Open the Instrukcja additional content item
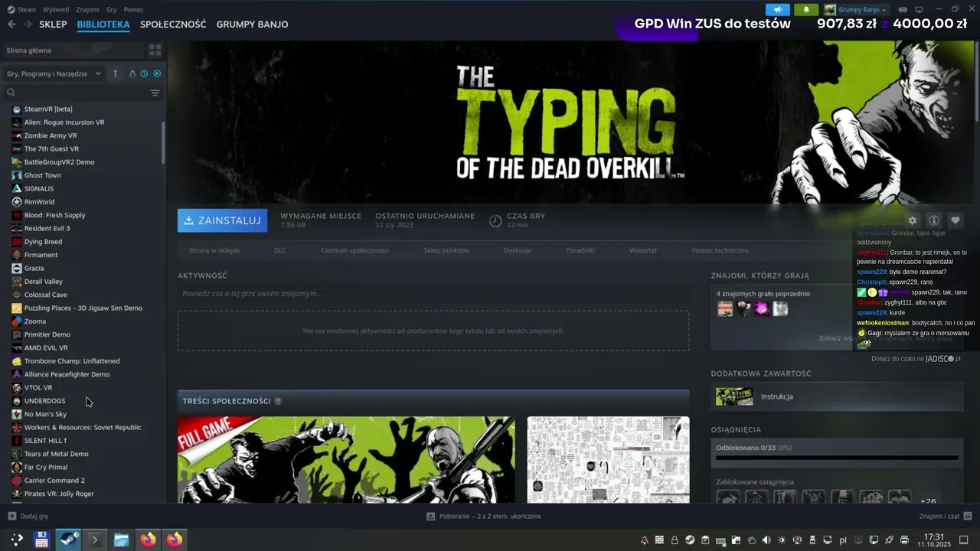Viewport: 980px width, 551px height. [837, 396]
